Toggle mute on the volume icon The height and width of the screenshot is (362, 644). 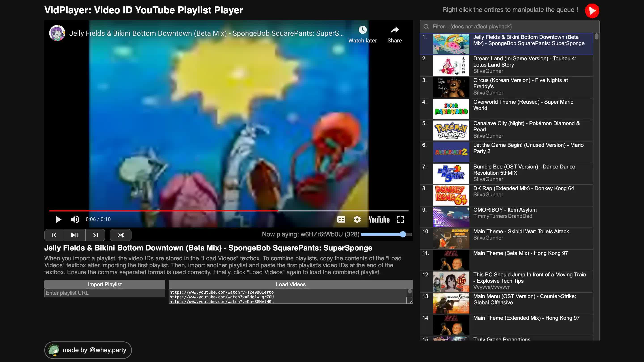[x=75, y=219]
